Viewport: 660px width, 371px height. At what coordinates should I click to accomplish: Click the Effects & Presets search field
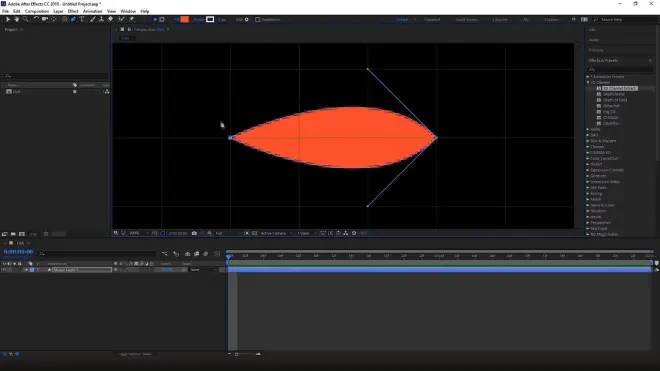pos(621,69)
